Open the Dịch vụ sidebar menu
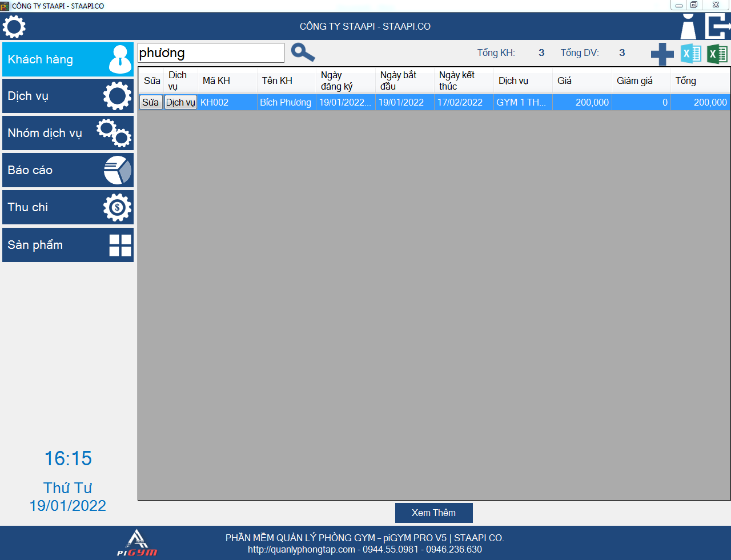 (x=68, y=96)
